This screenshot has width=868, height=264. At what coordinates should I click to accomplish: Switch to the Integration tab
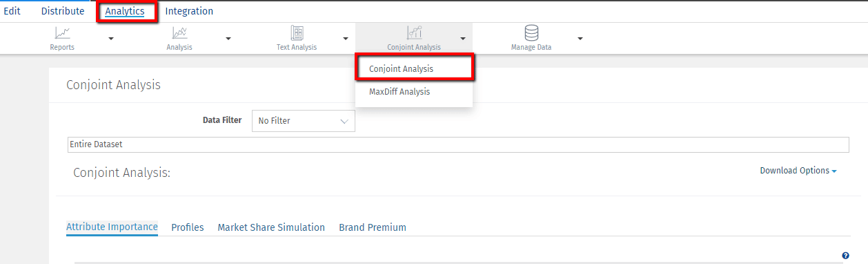[189, 11]
